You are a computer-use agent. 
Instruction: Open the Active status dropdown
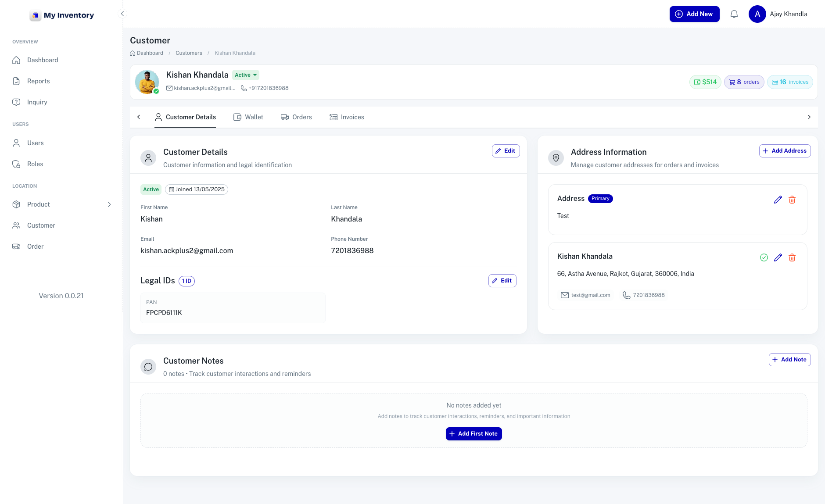click(x=245, y=75)
